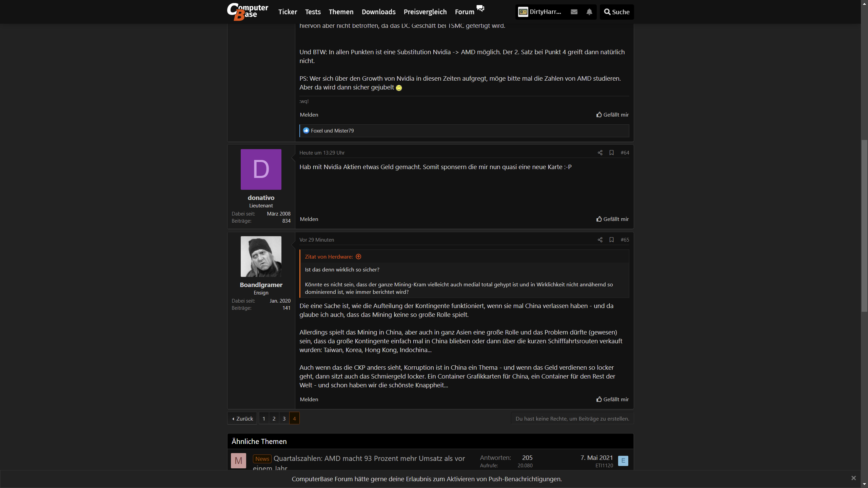Bookmark post #65
868x488 pixels.
coord(611,240)
